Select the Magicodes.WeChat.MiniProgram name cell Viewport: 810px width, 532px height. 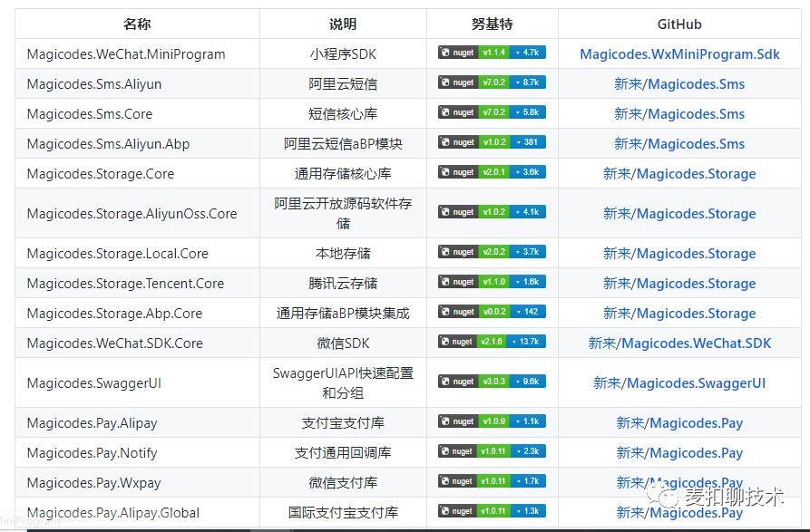click(137, 53)
